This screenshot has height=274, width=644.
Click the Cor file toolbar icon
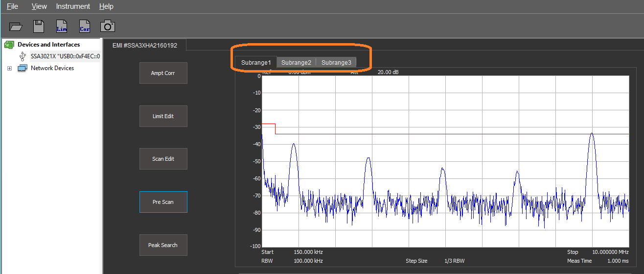coord(85,26)
